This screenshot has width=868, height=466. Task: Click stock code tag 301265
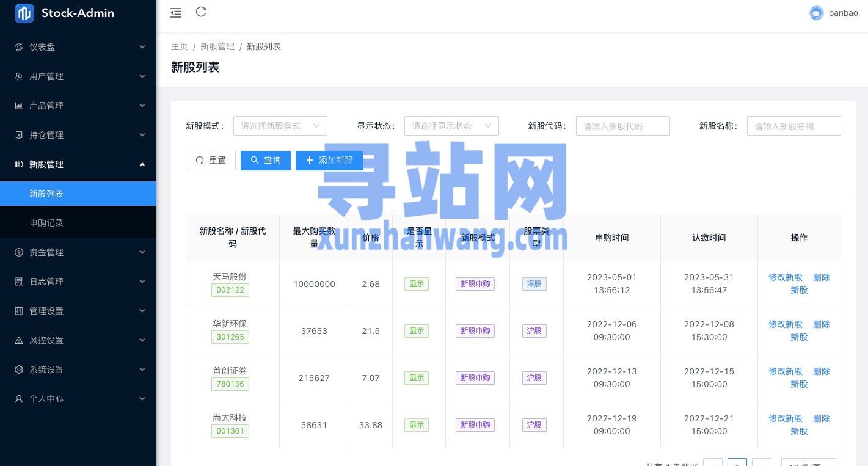point(230,337)
